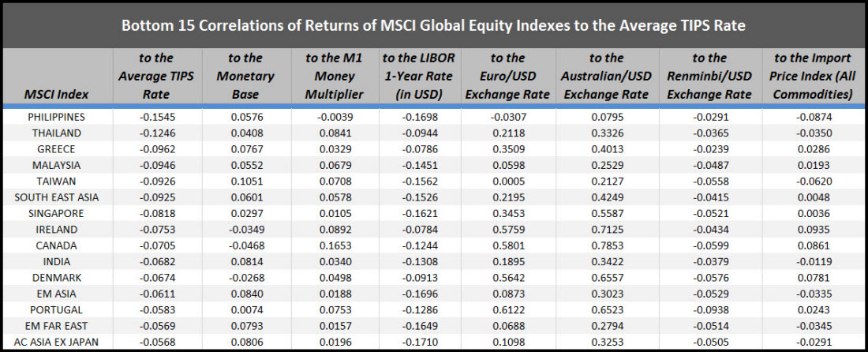Image resolution: width=868 pixels, height=352 pixels.
Task: Select the Canada Australian/USD value 0.7853
Action: point(606,245)
